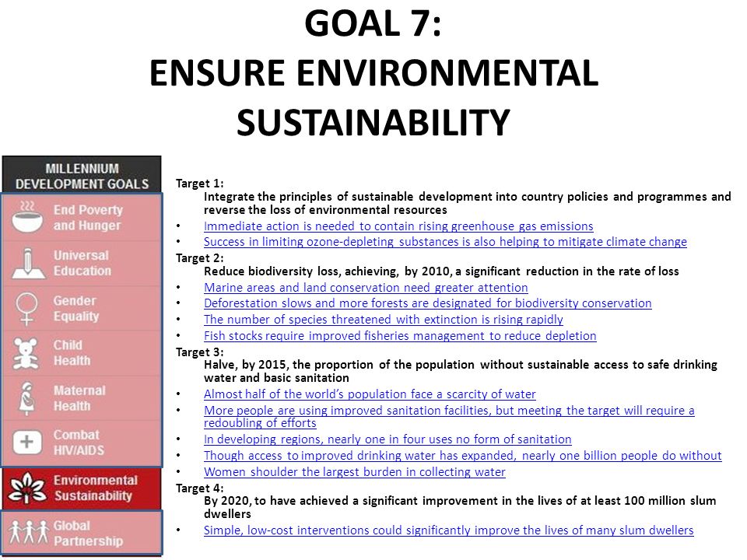Click the Gender Equality female symbol icon
Image resolution: width=747 pixels, height=560 pixels.
pos(26,309)
